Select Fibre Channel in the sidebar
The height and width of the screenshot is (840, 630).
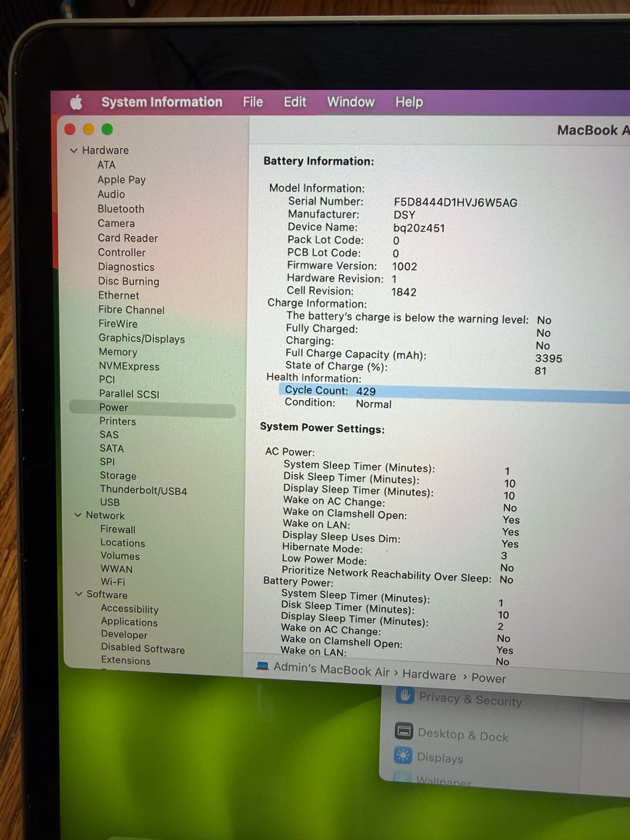[x=131, y=310]
